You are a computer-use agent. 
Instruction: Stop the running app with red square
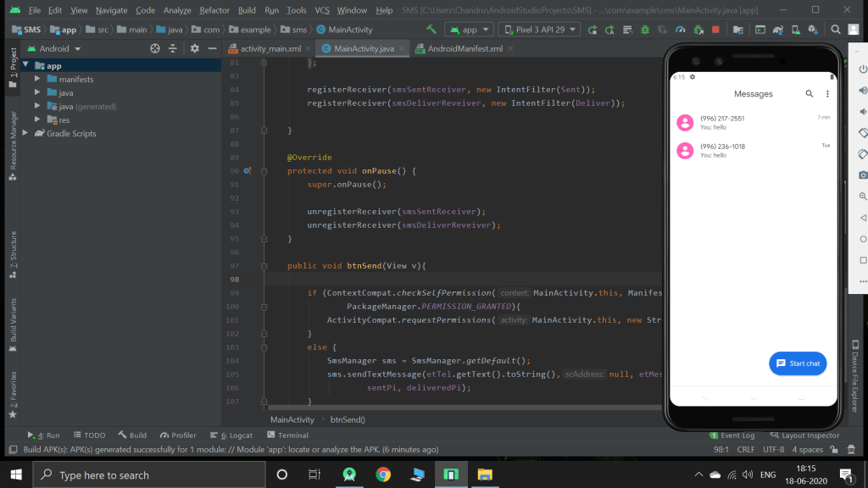pyautogui.click(x=716, y=30)
